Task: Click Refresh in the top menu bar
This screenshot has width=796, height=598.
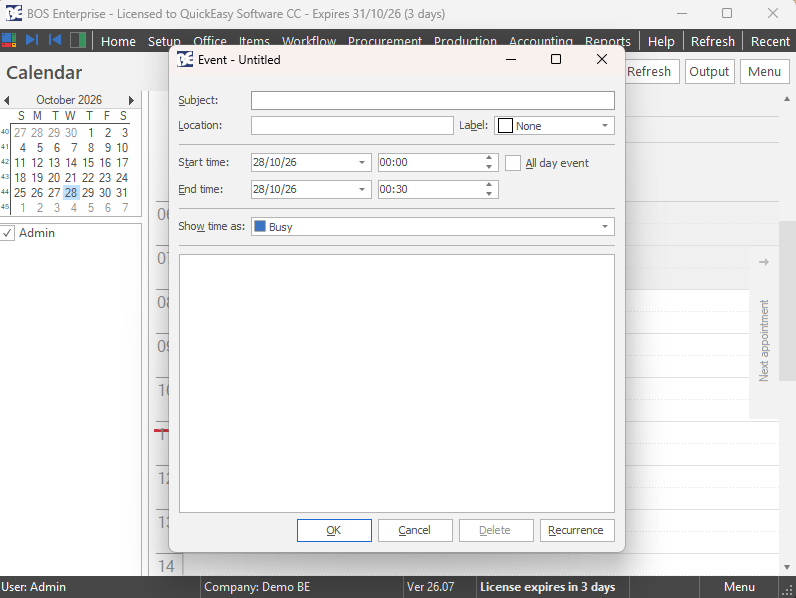Action: pos(713,41)
